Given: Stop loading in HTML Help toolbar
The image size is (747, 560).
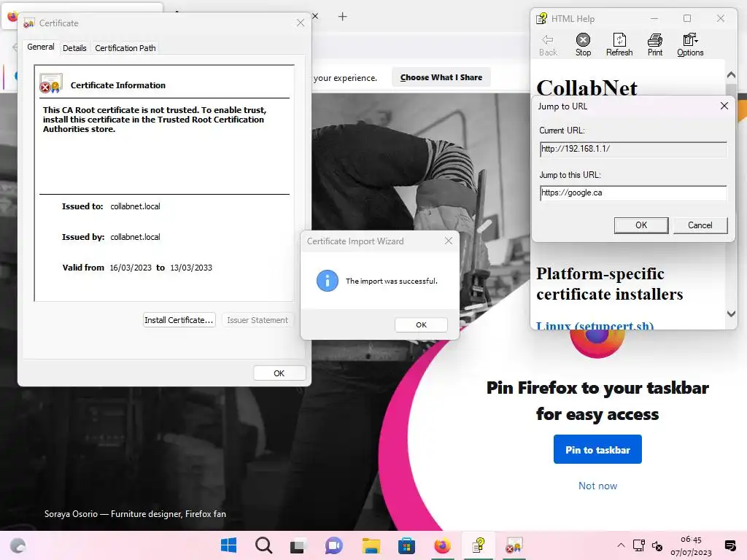Looking at the screenshot, I should pos(583,45).
